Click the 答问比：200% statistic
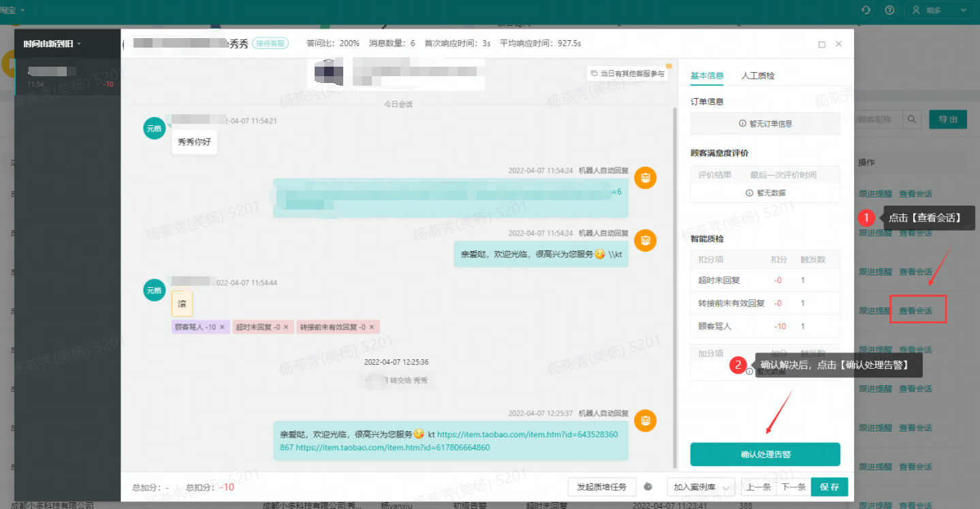This screenshot has width=980, height=509. 332,44
